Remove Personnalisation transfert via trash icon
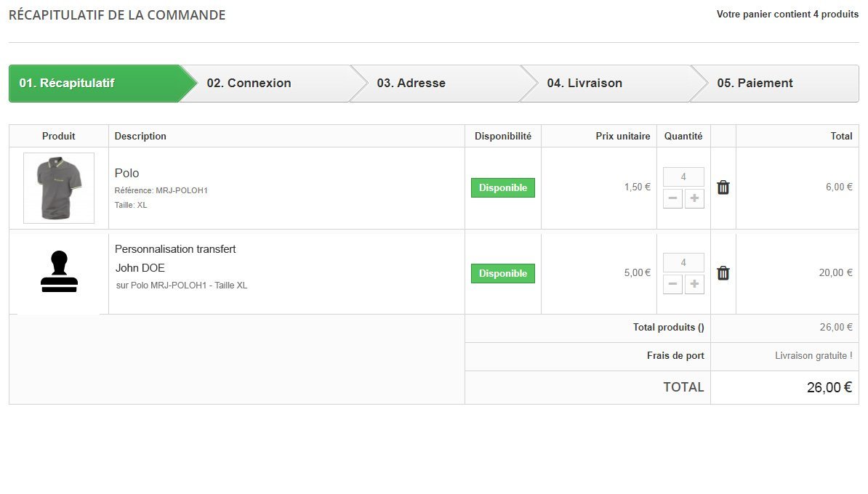The image size is (868, 494). (723, 273)
